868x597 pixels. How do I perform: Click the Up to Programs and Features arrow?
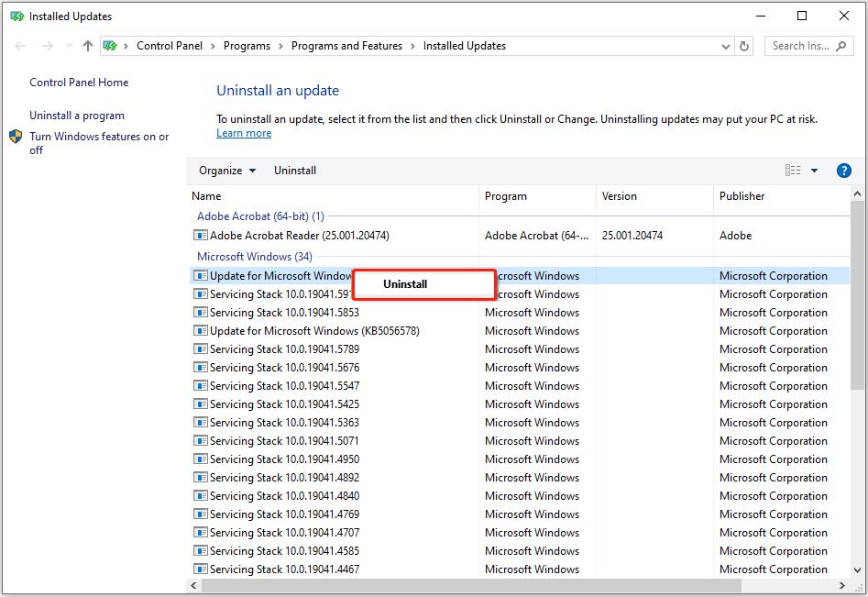point(88,46)
